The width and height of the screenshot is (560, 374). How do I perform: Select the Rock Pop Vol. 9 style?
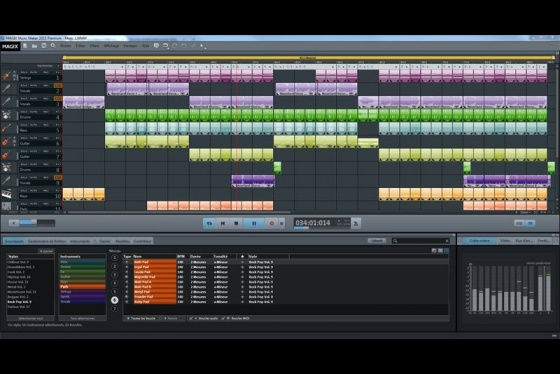20,302
